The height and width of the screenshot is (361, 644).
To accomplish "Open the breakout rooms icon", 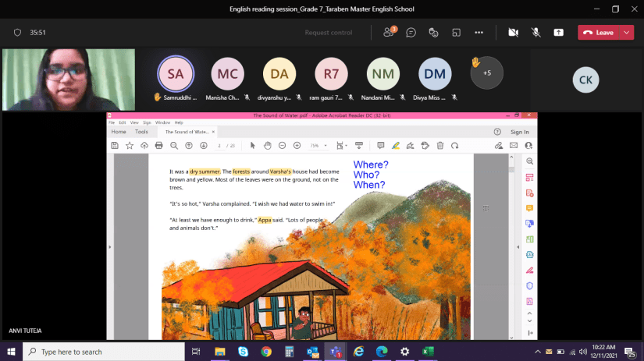I will [456, 32].
